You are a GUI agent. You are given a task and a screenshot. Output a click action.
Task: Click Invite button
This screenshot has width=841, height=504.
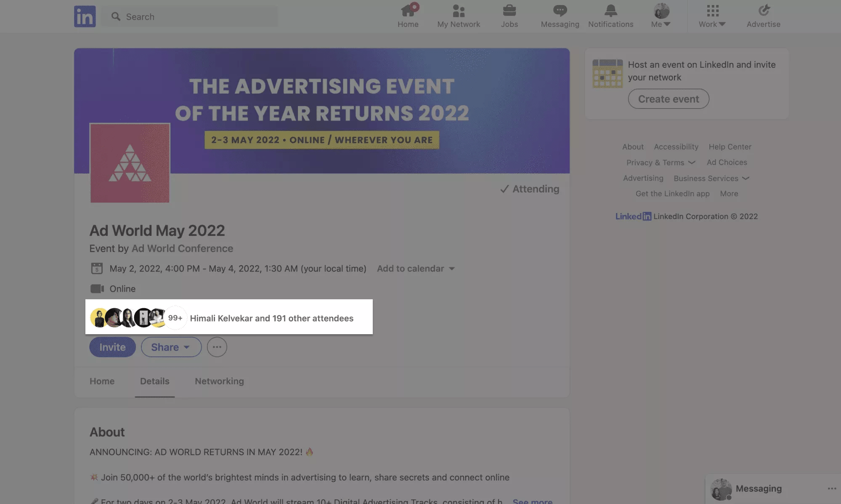(x=112, y=347)
